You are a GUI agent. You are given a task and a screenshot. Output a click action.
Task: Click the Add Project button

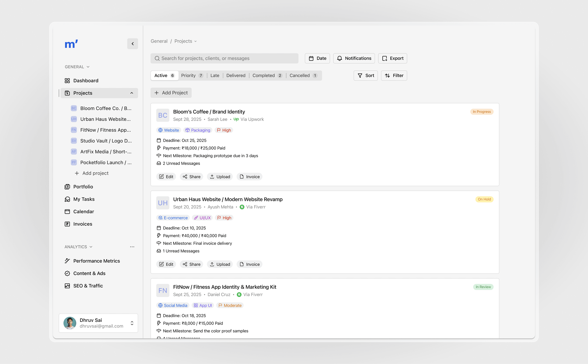click(x=171, y=93)
